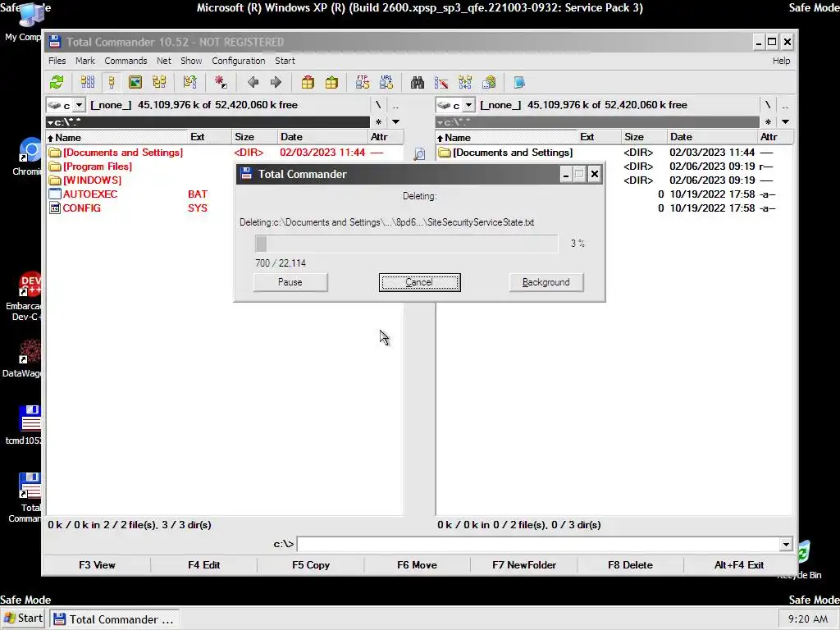This screenshot has width=840, height=630.
Task: Click the invert selection toolbar icon
Action: click(x=190, y=83)
